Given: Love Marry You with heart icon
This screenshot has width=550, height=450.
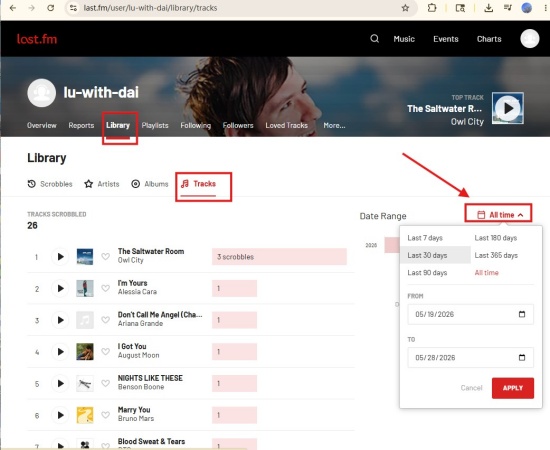Looking at the screenshot, I should pyautogui.click(x=106, y=415).
